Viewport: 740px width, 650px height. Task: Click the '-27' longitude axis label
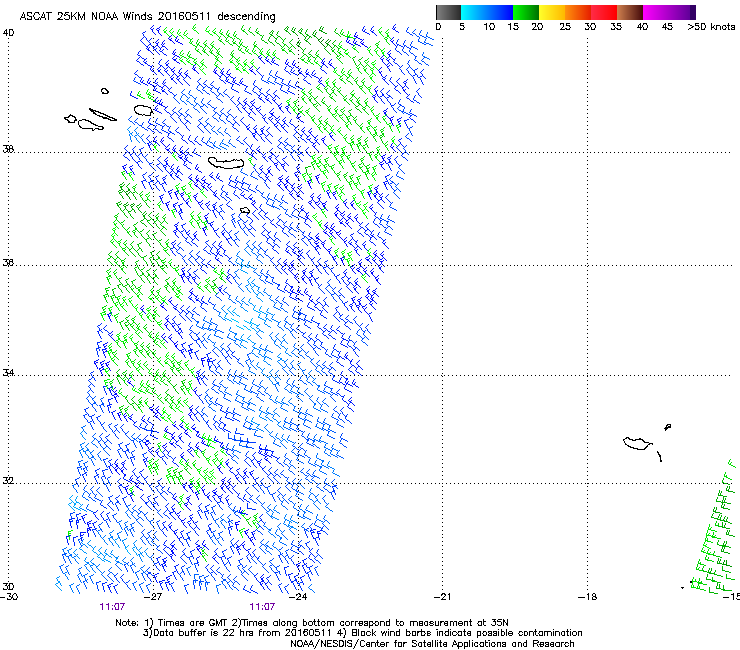tap(153, 597)
